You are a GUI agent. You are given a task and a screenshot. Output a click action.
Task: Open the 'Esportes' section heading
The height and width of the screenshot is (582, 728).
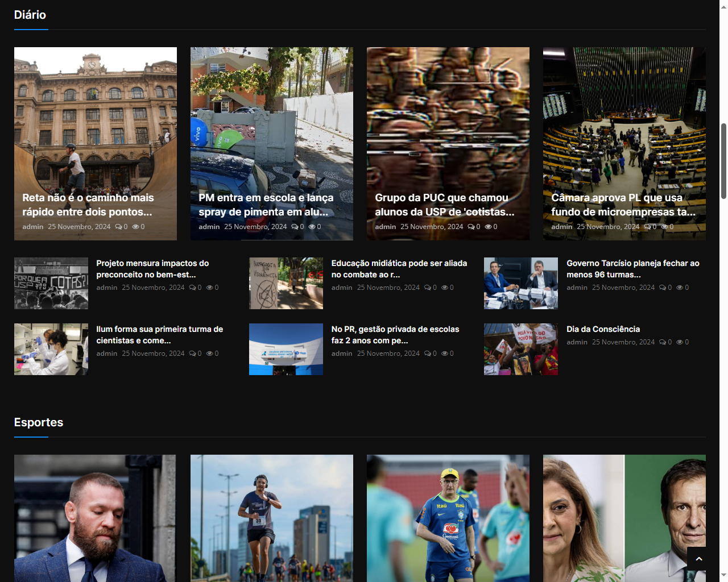coord(39,422)
